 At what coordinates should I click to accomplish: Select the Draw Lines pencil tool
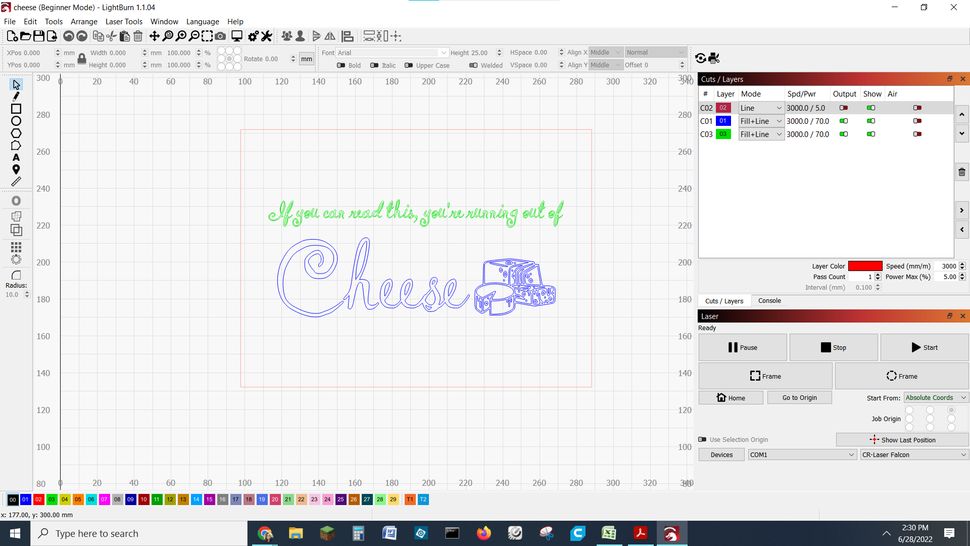(x=16, y=96)
